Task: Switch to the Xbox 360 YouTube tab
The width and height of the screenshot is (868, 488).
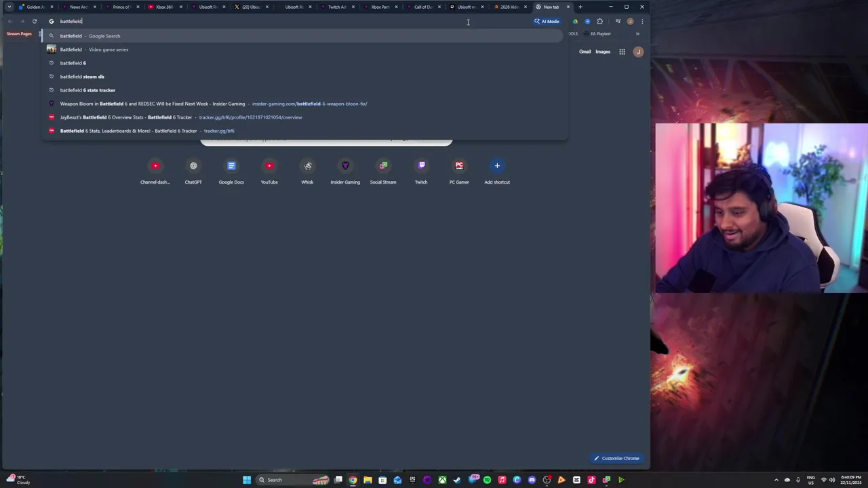Action: point(164,7)
